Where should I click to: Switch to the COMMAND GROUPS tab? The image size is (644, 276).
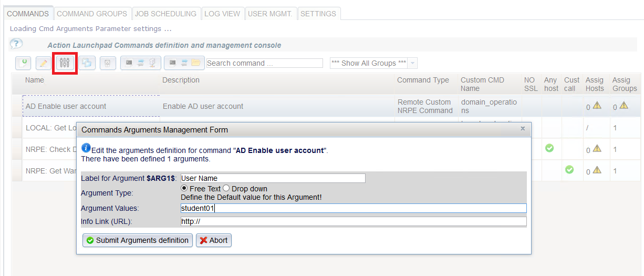point(92,14)
